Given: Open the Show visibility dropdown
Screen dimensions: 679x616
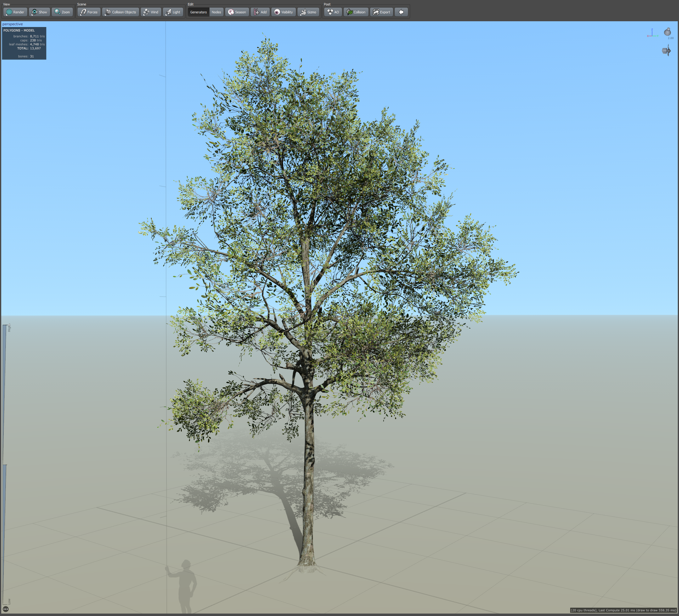Looking at the screenshot, I should click(39, 12).
